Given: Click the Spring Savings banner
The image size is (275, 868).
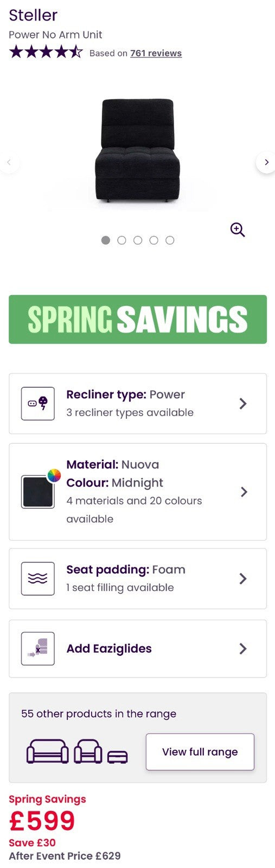Looking at the screenshot, I should (x=138, y=320).
